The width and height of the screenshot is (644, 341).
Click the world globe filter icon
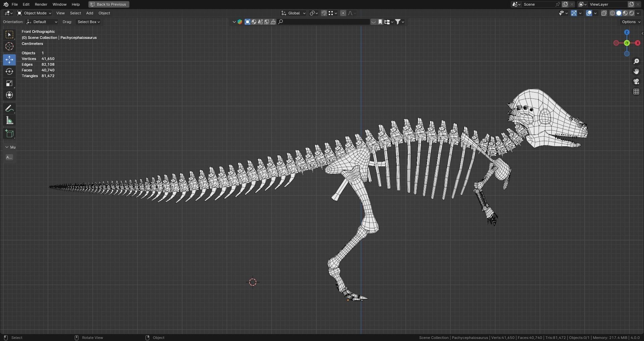click(x=267, y=22)
